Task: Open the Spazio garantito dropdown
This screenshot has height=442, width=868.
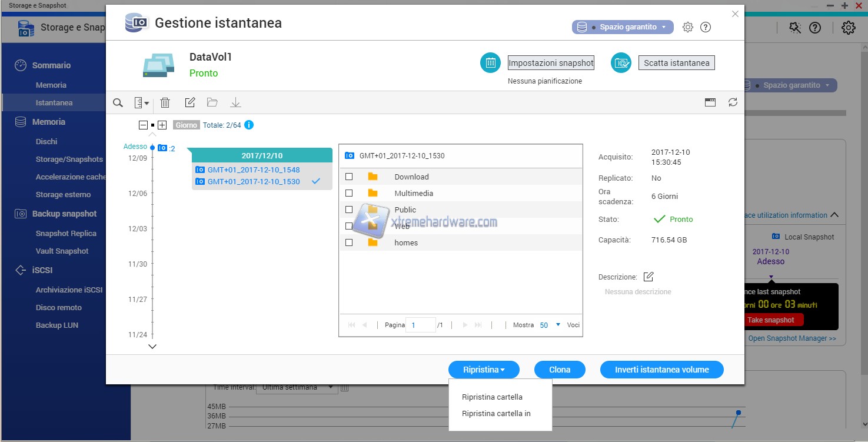Action: point(623,27)
